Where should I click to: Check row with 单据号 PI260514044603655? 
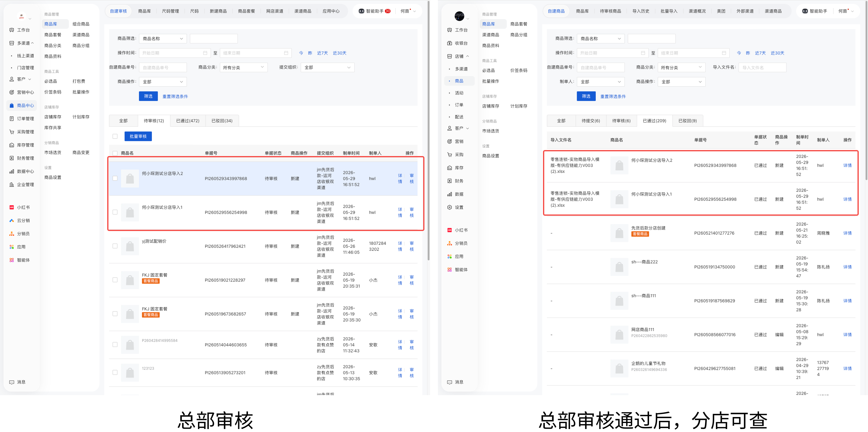coord(115,345)
